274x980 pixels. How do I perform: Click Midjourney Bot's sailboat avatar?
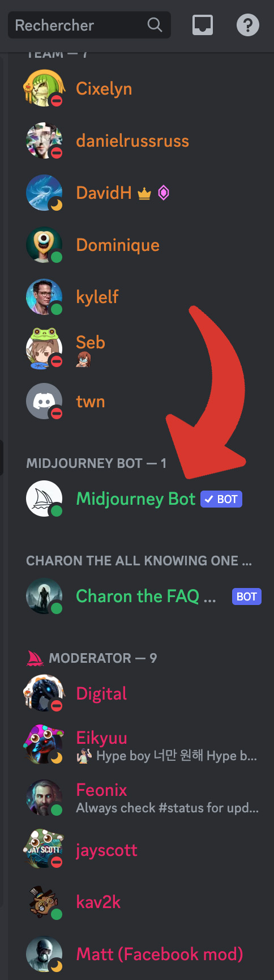click(44, 498)
